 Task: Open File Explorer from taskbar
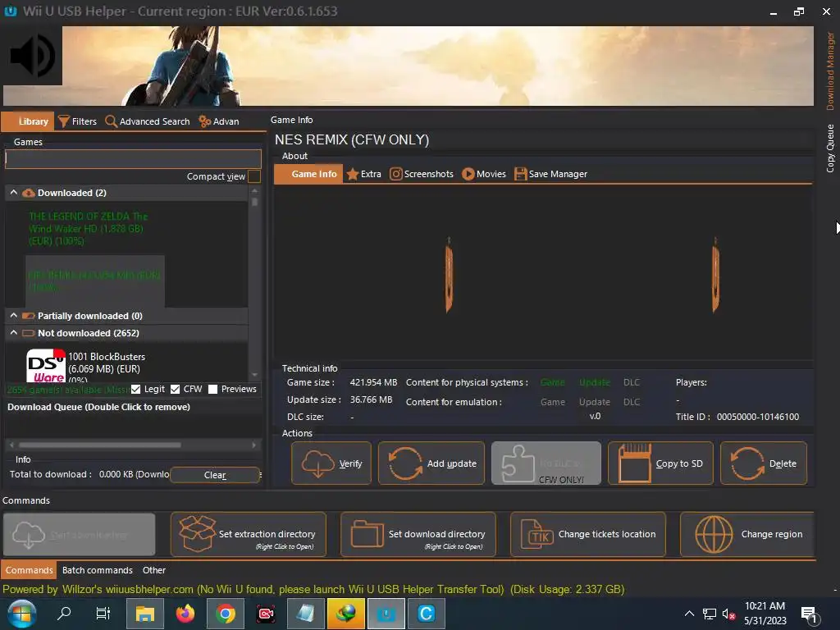click(x=144, y=614)
